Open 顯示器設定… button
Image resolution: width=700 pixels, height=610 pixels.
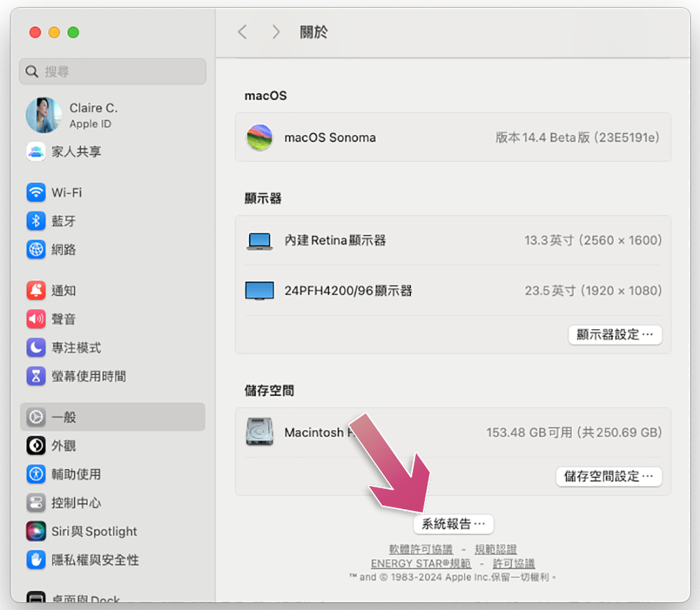[x=615, y=335]
